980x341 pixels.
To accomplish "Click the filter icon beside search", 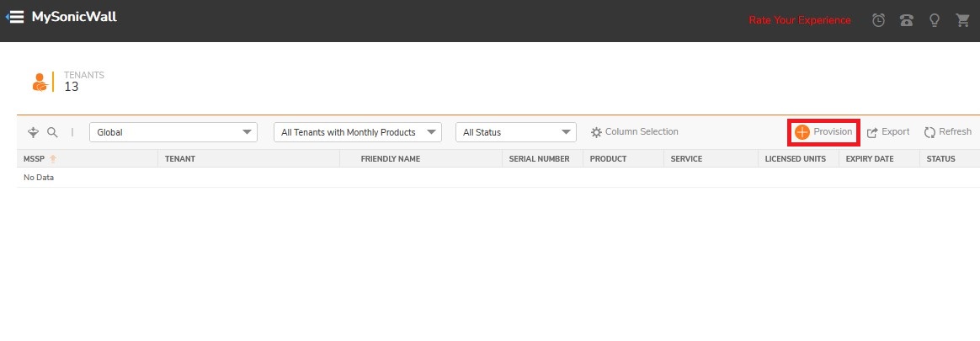I will point(34,132).
